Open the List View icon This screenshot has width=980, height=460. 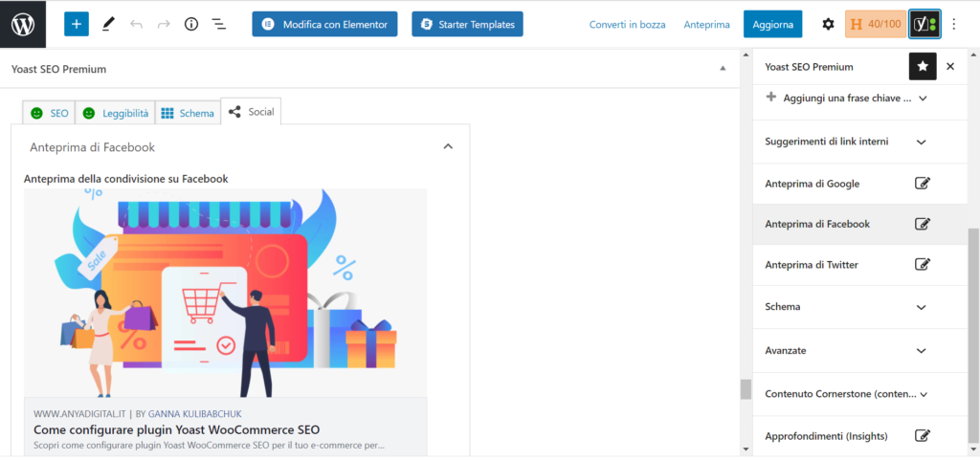pos(218,24)
